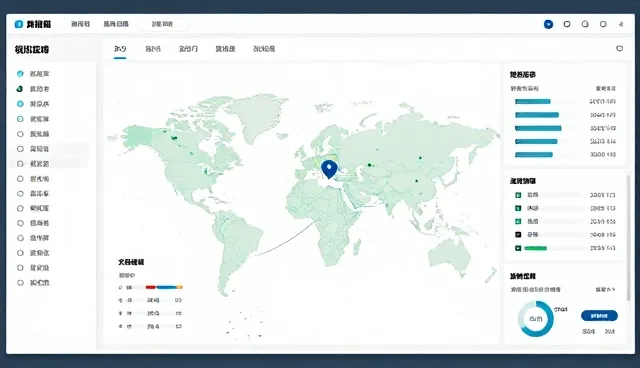The width and height of the screenshot is (640, 368).
Task: Select the pale teal ring of fourth sidebar item
Action: [x=20, y=119]
